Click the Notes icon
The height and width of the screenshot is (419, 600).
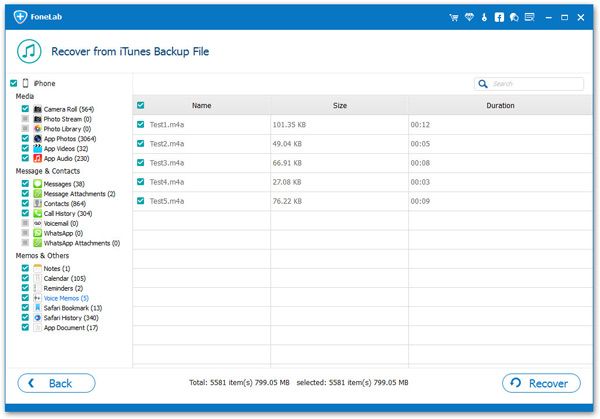[38, 268]
